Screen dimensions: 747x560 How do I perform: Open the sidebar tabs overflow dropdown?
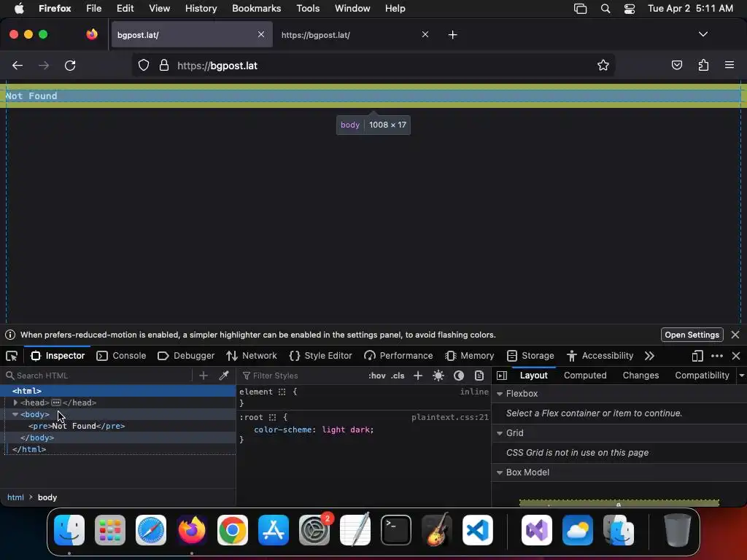(742, 376)
